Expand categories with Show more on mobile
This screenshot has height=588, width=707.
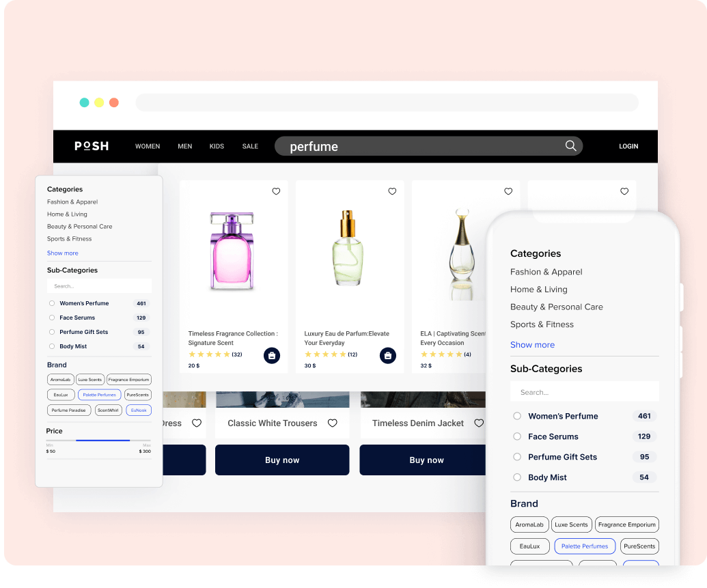[532, 345]
